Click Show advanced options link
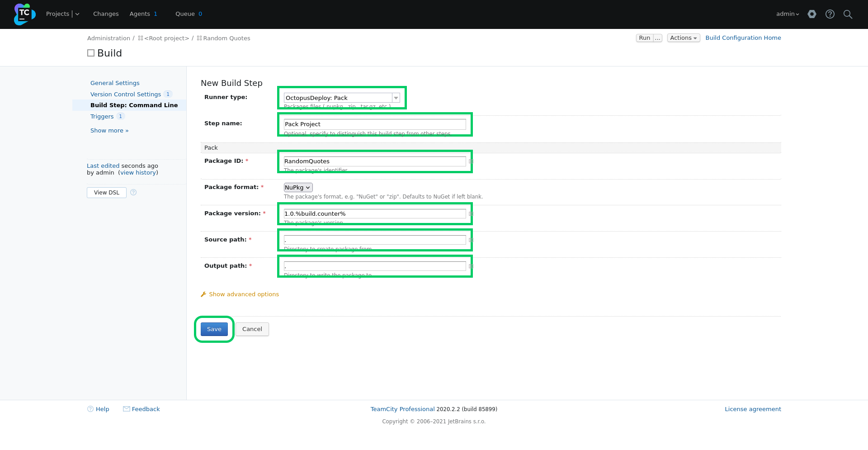868x450 pixels. (244, 294)
